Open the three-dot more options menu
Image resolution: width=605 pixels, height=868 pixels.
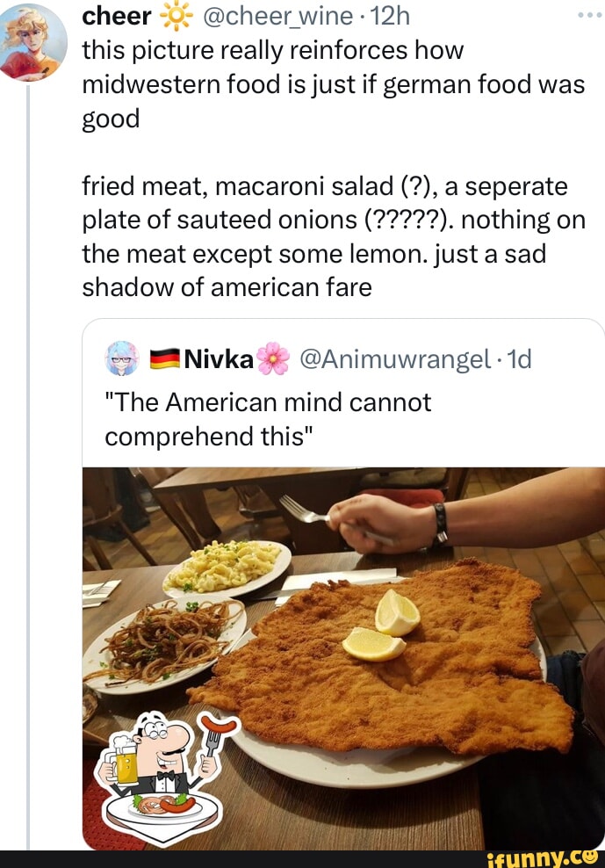pos(589,16)
